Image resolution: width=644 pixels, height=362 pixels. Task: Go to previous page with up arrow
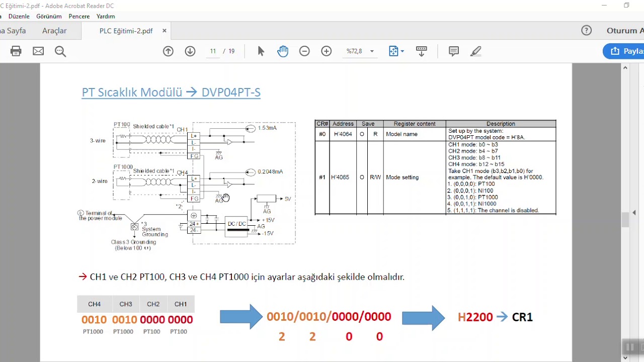[168, 51]
